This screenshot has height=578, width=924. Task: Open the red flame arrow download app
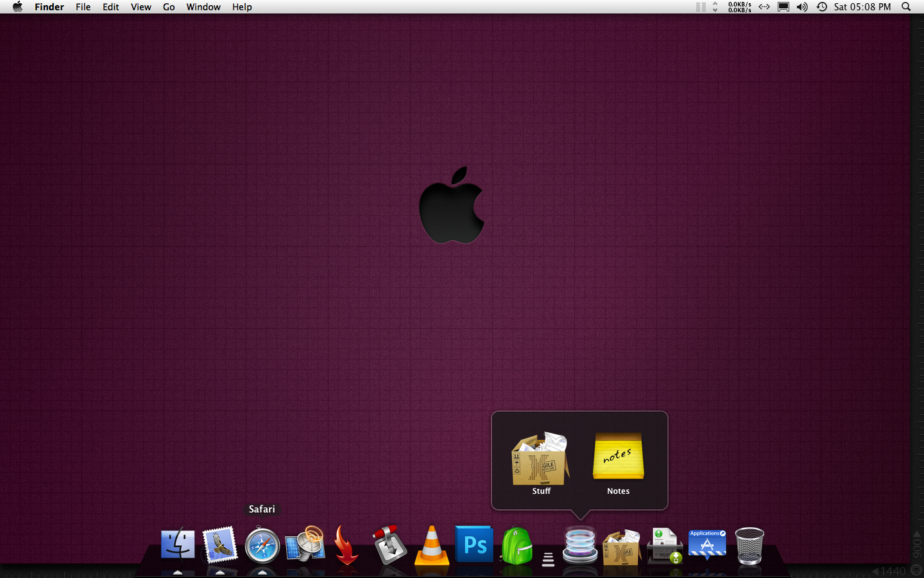point(346,545)
